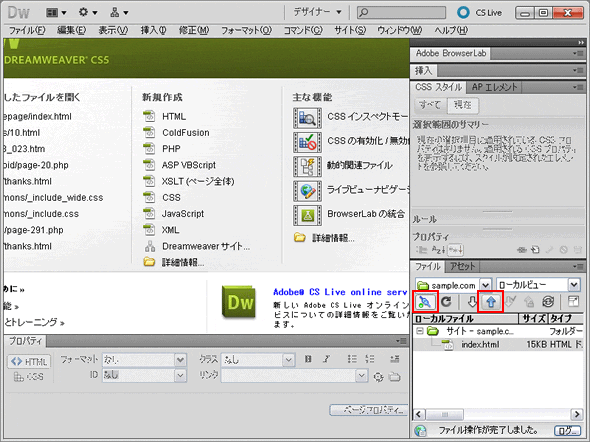The height and width of the screenshot is (442, 590).
Task: Click the Synchronize icon in Files panel
Action: [548, 302]
